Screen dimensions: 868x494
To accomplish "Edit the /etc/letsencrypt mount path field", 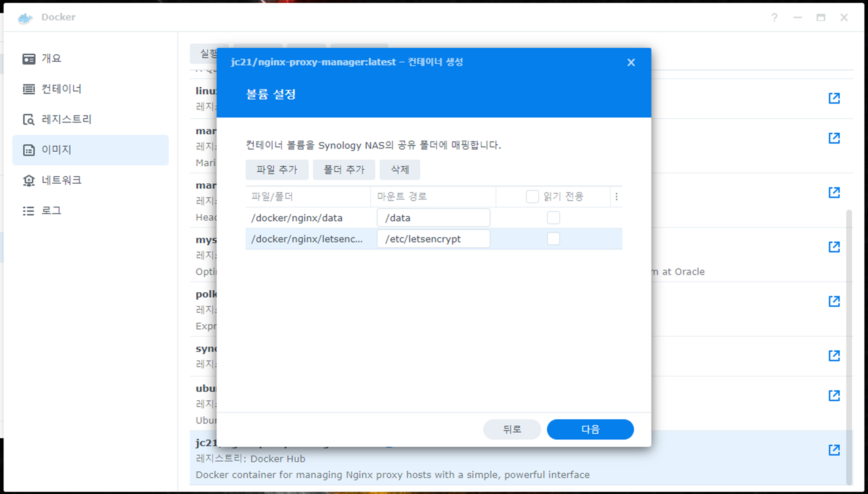I will [434, 239].
